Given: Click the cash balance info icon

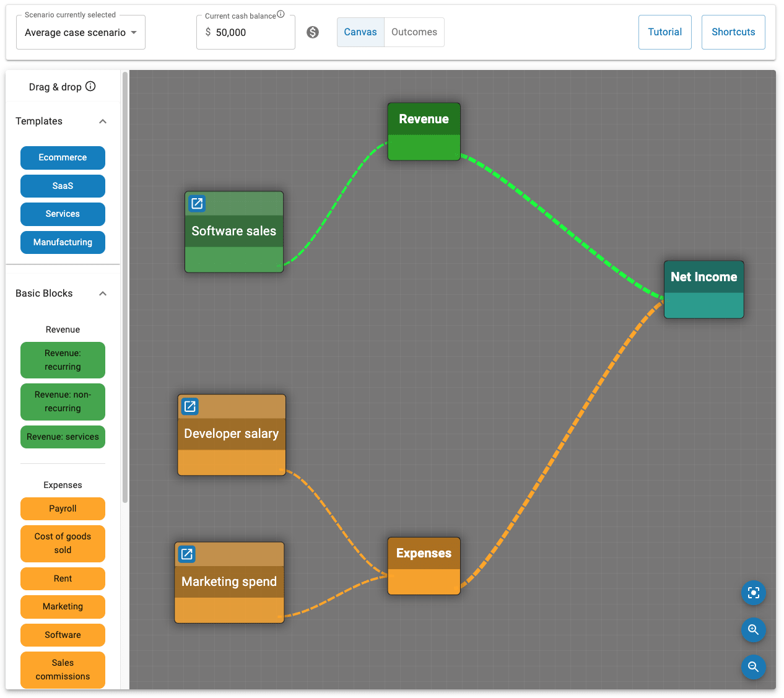Looking at the screenshot, I should tap(281, 14).
